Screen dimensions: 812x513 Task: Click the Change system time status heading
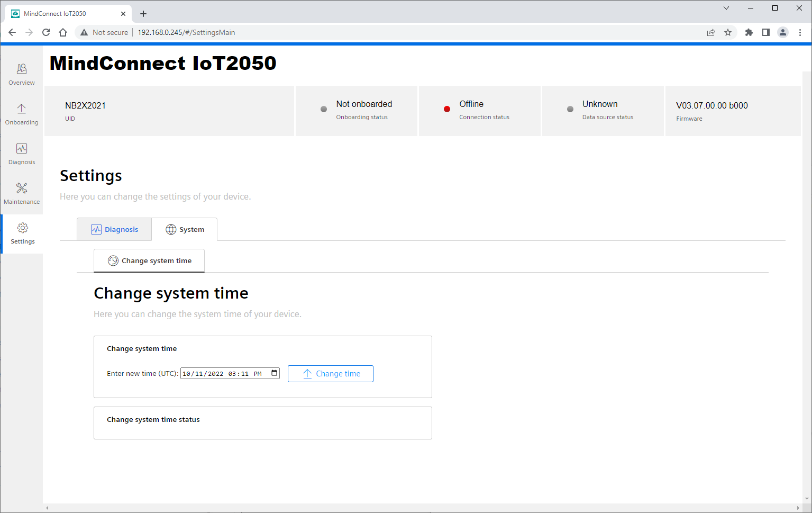153,419
